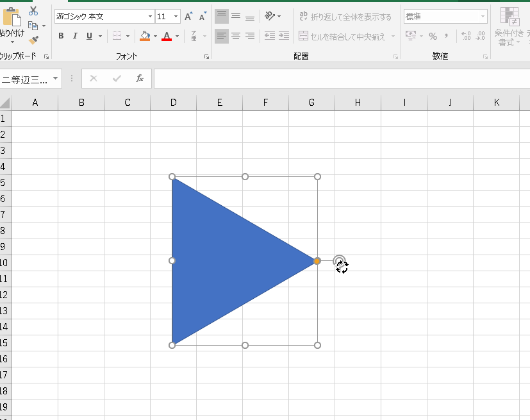The height and width of the screenshot is (420, 530).
Task: Click the Increase Font Size icon
Action: pyautogui.click(x=188, y=17)
